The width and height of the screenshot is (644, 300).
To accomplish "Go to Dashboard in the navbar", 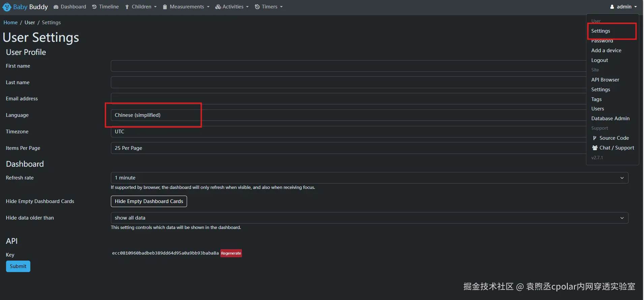I will 70,7.
